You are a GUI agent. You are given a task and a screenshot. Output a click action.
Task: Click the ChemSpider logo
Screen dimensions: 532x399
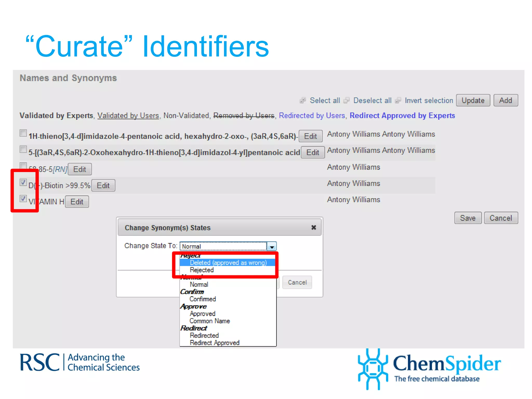(x=429, y=369)
